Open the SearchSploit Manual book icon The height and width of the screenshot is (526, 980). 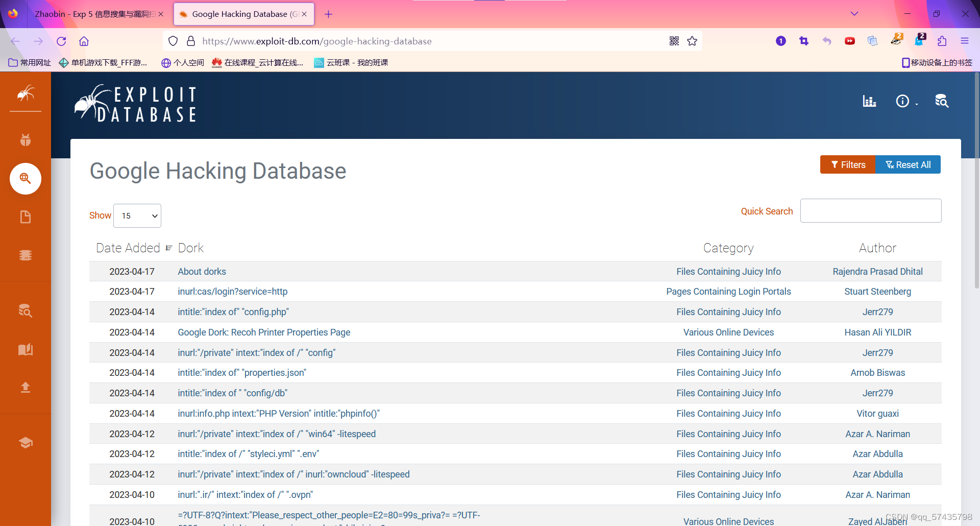tap(26, 350)
